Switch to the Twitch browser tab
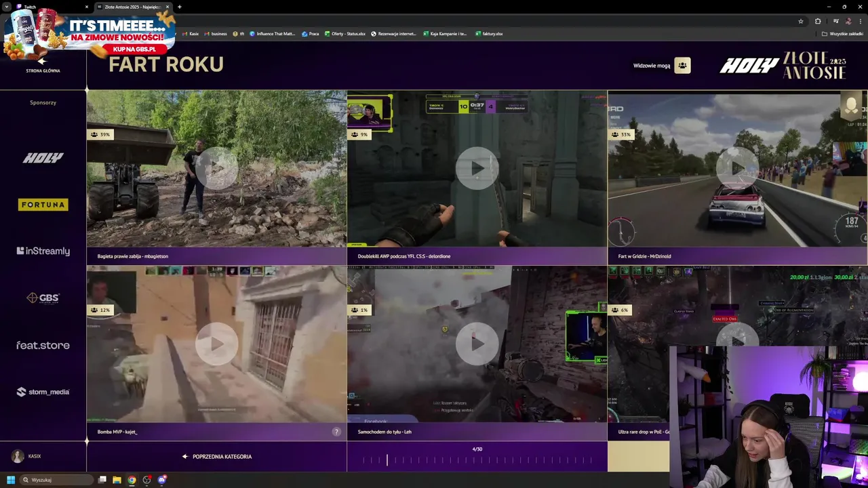 pyautogui.click(x=51, y=7)
